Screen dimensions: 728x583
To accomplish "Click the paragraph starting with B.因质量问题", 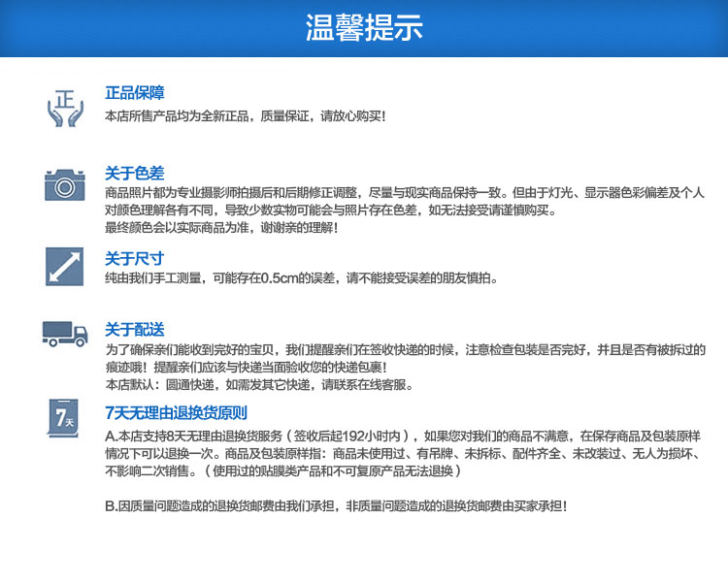I will click(x=336, y=506).
